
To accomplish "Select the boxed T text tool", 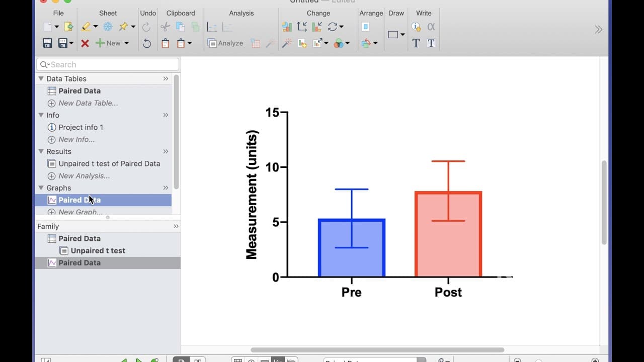I will pos(431,43).
